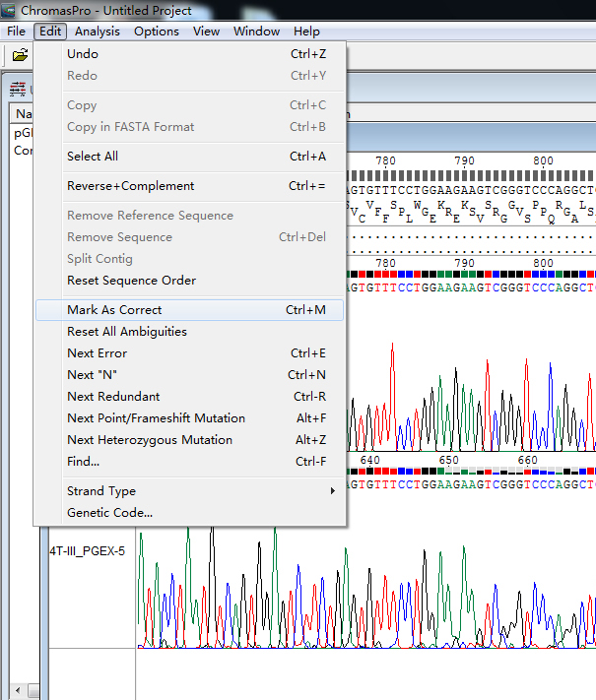This screenshot has width=596, height=700.
Task: Click the project window icon below toolbar
Action: tap(17, 90)
